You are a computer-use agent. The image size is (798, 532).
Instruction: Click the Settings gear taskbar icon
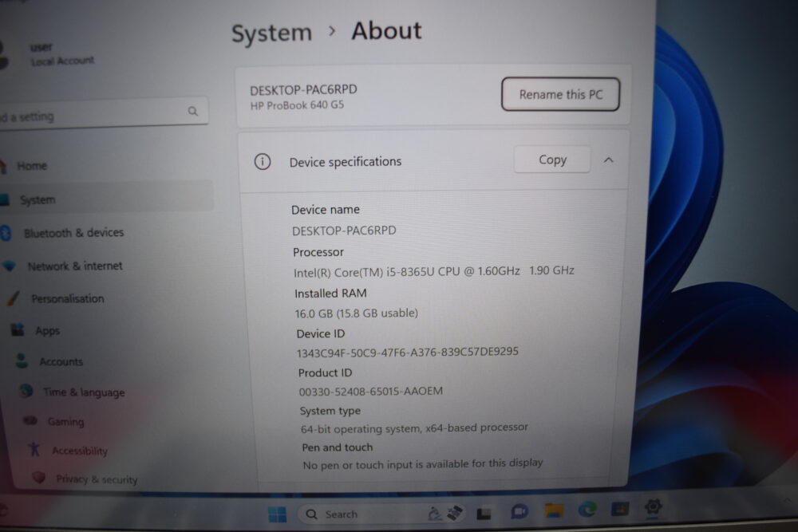pyautogui.click(x=653, y=506)
